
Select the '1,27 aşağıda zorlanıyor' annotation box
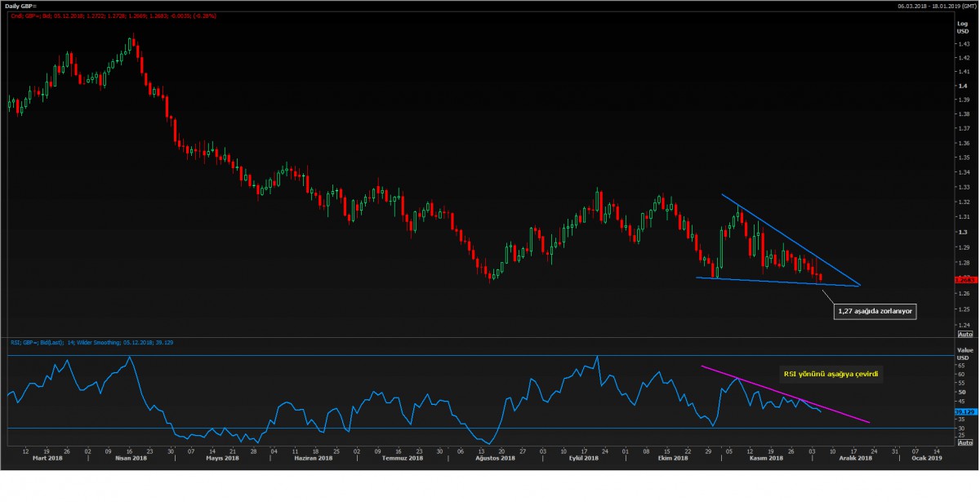(x=875, y=311)
